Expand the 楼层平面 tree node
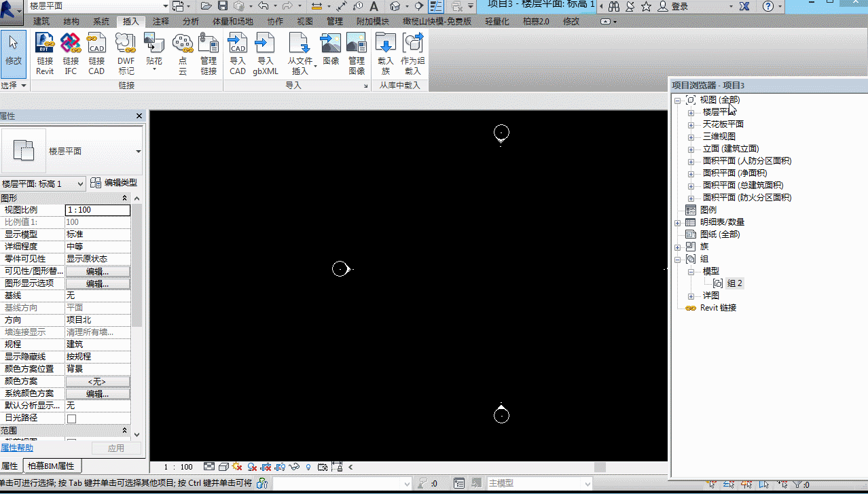Screen dimensions: 868x494 tap(691, 112)
